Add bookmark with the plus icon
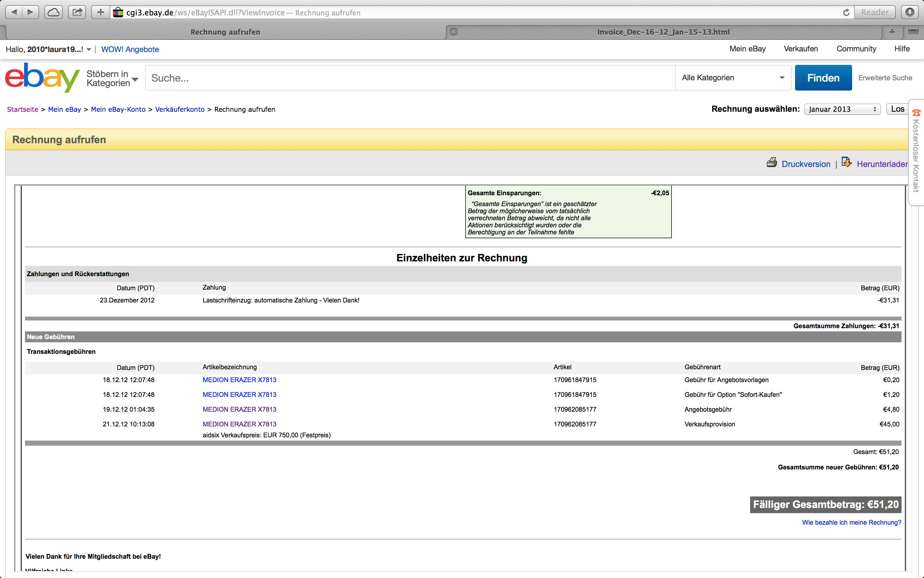924x578 pixels. tap(100, 12)
